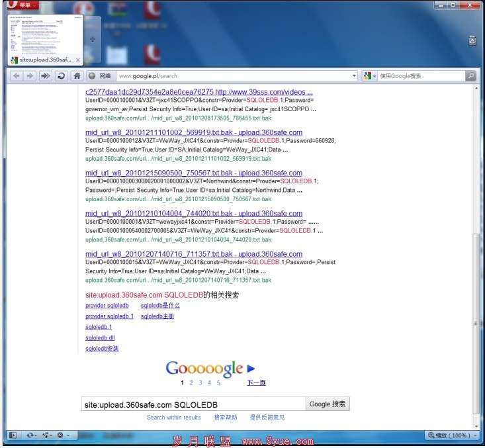This screenshot has width=485, height=448.
Task: Click the www.google.pl/search address field
Action: click(234, 76)
